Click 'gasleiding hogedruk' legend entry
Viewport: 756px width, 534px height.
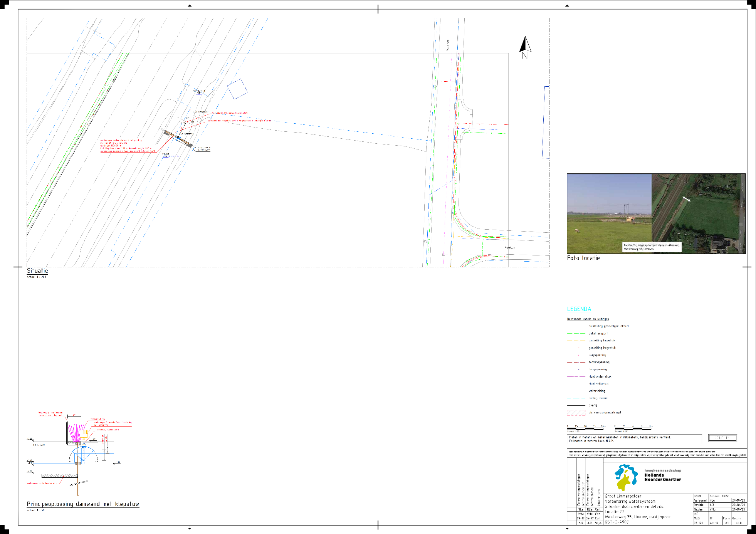pyautogui.click(x=602, y=348)
